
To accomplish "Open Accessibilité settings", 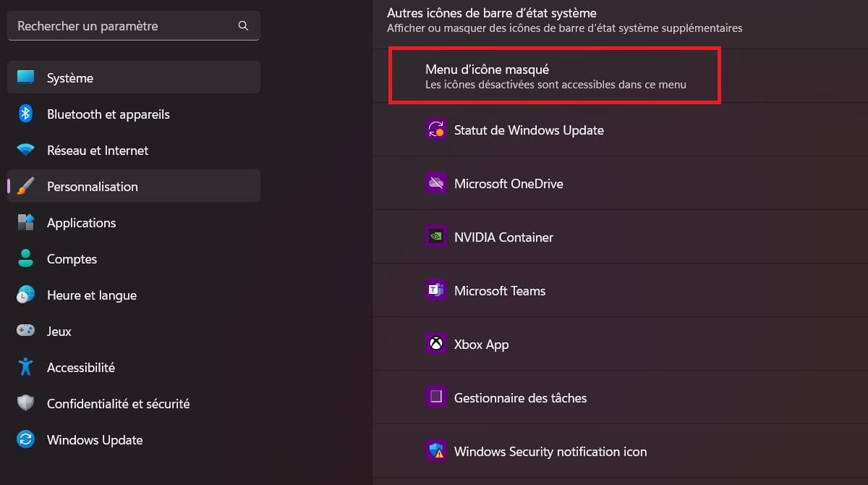I will [134, 367].
